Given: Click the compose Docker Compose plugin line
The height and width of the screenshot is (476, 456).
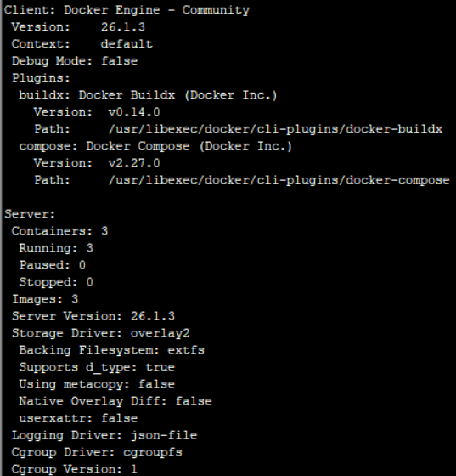Looking at the screenshot, I should [155, 146].
